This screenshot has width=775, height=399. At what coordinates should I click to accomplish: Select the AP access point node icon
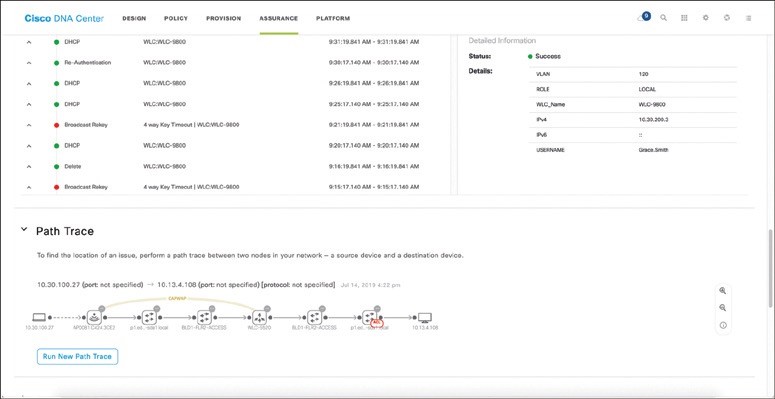94,317
